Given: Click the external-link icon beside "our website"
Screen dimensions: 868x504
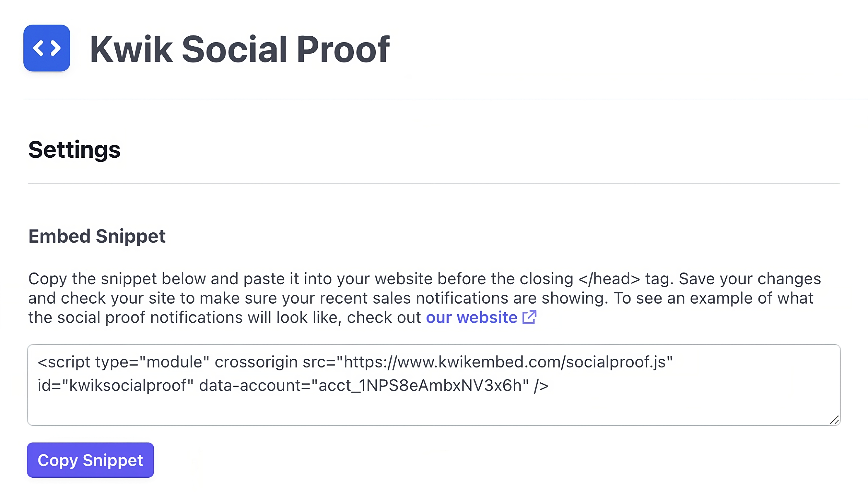Looking at the screenshot, I should tap(529, 317).
